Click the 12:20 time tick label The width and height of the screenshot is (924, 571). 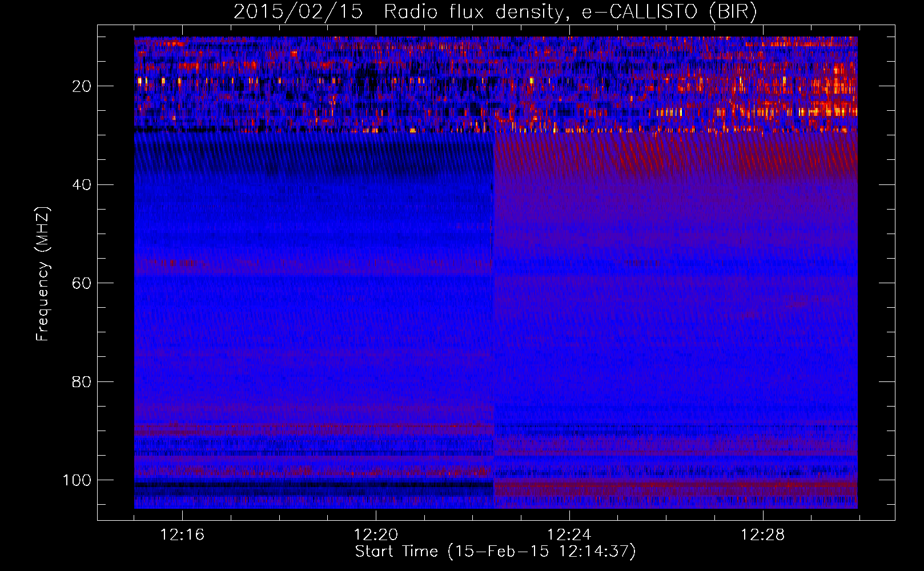tap(376, 535)
